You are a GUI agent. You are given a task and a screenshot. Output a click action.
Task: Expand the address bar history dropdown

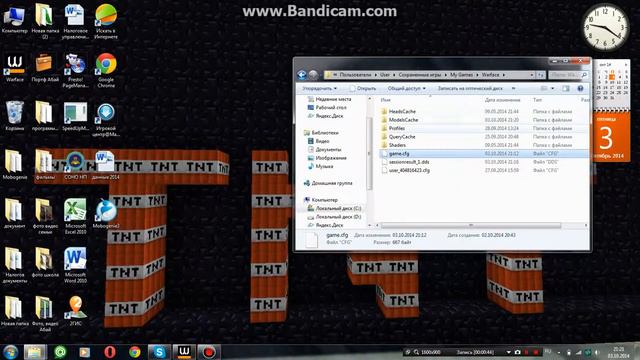531,75
